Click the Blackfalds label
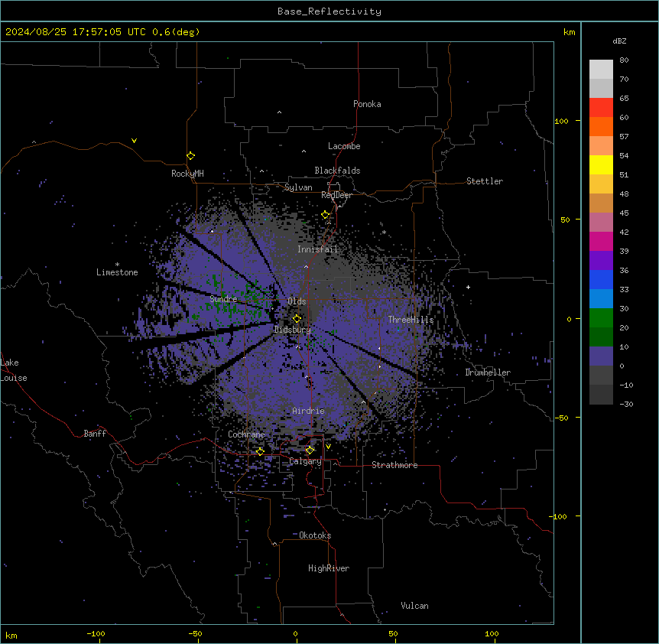This screenshot has height=644, width=659. (x=337, y=171)
